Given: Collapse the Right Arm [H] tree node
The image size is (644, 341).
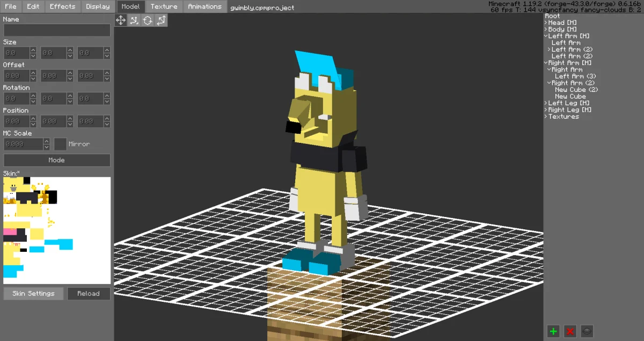Looking at the screenshot, I should pyautogui.click(x=546, y=63).
